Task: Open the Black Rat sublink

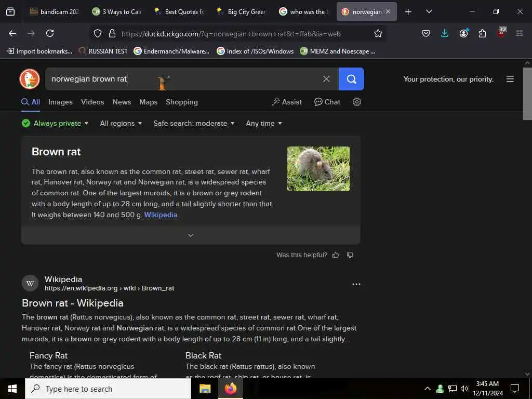Action: click(x=203, y=355)
